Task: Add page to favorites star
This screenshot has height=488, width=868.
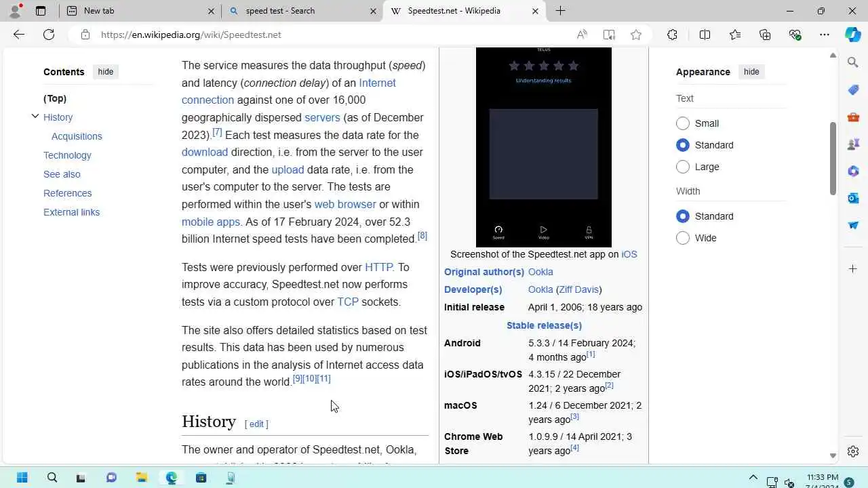Action: point(636,35)
